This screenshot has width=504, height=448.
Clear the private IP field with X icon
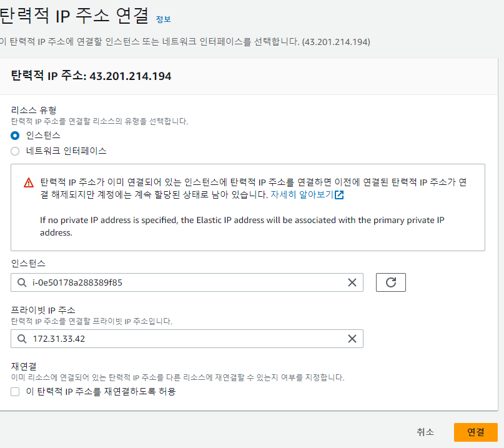[352, 338]
